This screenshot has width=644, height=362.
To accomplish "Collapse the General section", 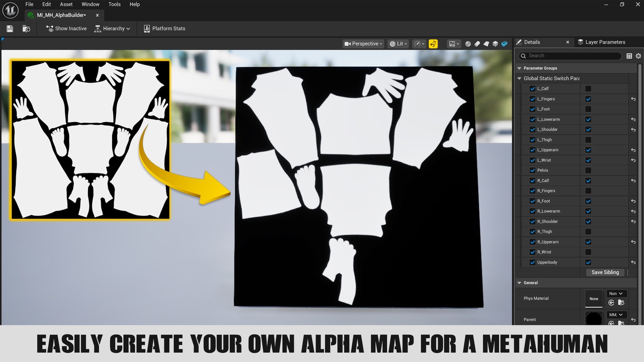I will [520, 283].
